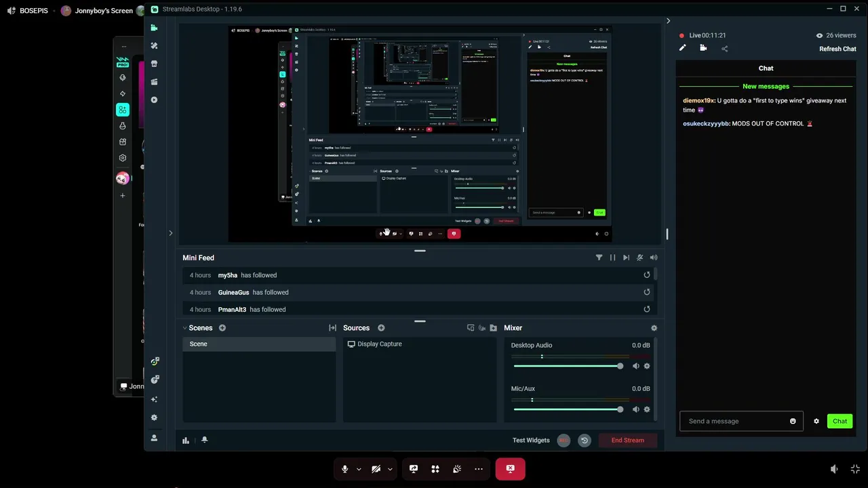Image resolution: width=868 pixels, height=488 pixels.
Task: Click the End Stream button
Action: coord(628,441)
